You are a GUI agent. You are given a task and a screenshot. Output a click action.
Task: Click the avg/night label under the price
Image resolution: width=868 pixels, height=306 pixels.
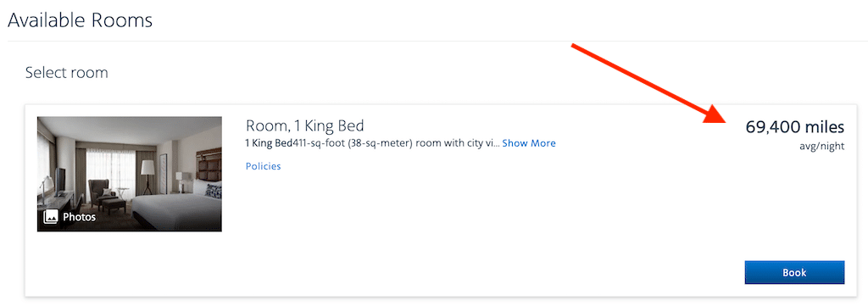coord(824,147)
